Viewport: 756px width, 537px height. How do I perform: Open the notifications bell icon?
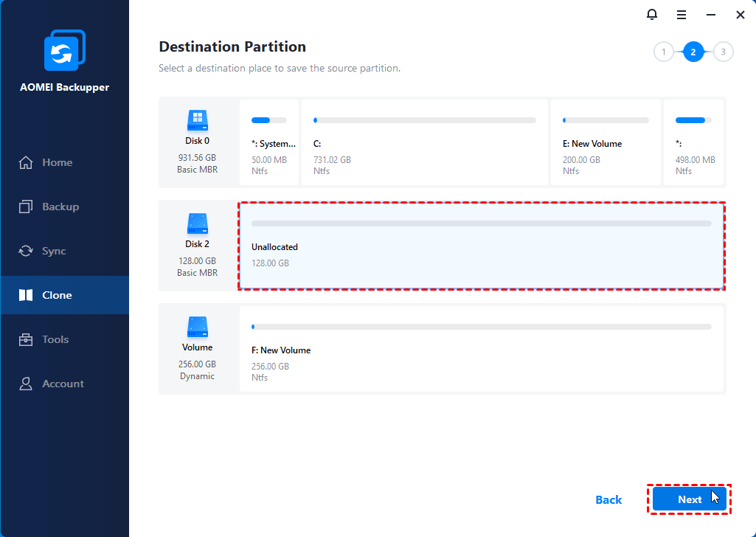(x=651, y=15)
